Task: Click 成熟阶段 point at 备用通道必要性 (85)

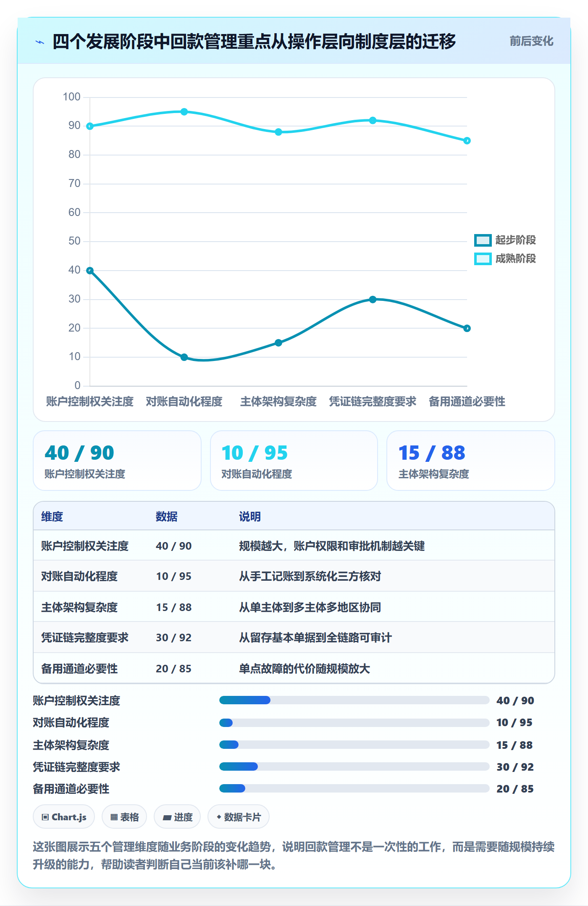Action: [467, 141]
